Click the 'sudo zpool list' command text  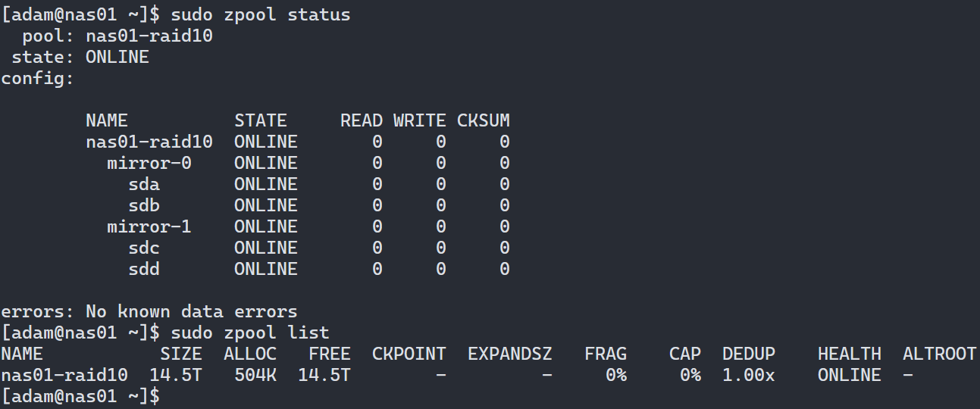pyautogui.click(x=250, y=333)
